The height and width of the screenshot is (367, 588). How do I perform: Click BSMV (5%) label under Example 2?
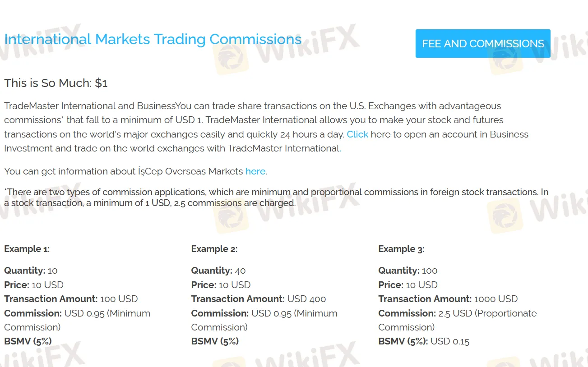click(215, 341)
